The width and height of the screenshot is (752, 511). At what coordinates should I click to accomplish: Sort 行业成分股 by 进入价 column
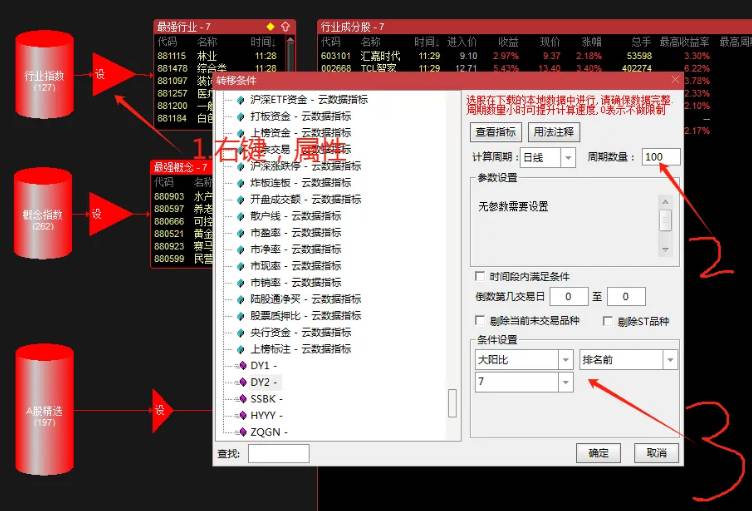[462, 42]
